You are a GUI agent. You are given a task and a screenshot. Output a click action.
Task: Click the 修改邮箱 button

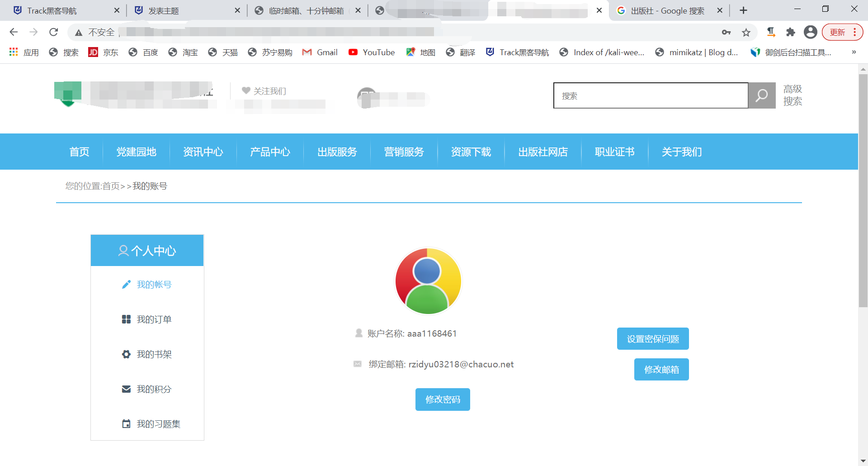point(661,370)
